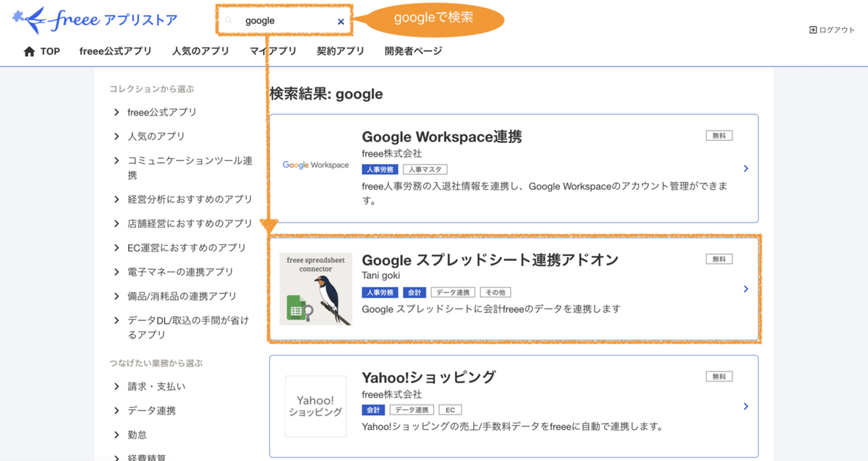Click 会計 tag on Yahoo!ショッピング card
The image size is (868, 461).
tap(373, 410)
